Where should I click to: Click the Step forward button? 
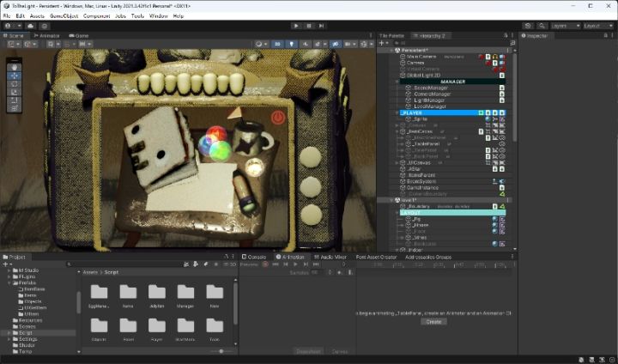322,26
